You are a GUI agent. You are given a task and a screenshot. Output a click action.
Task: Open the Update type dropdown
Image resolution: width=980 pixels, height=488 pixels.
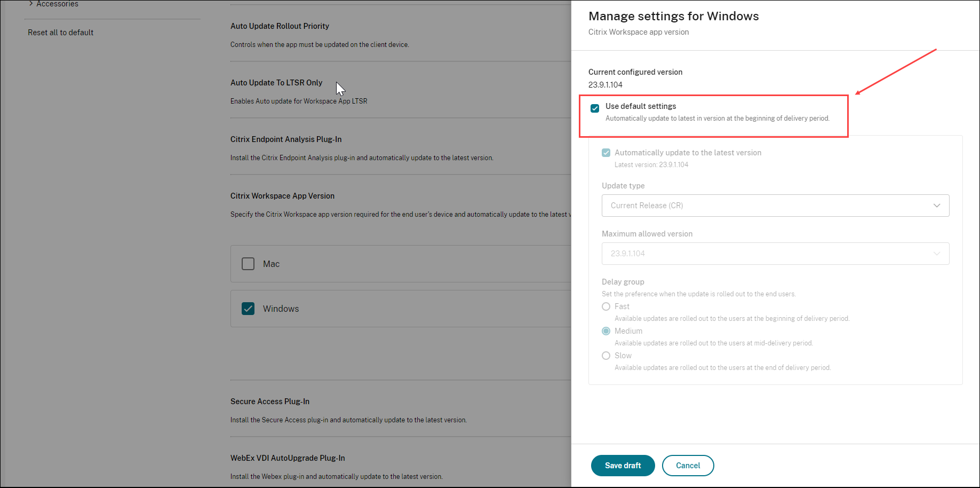tap(775, 206)
